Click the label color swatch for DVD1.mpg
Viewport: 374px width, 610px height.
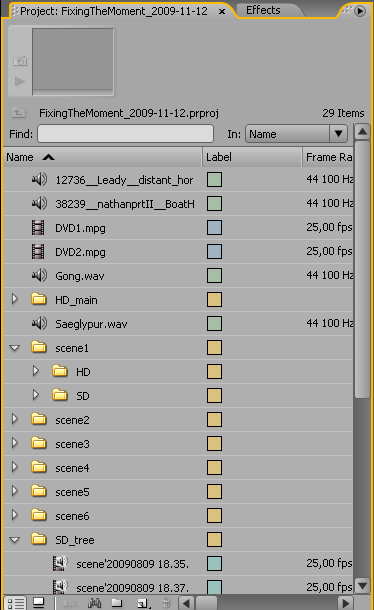(214, 228)
